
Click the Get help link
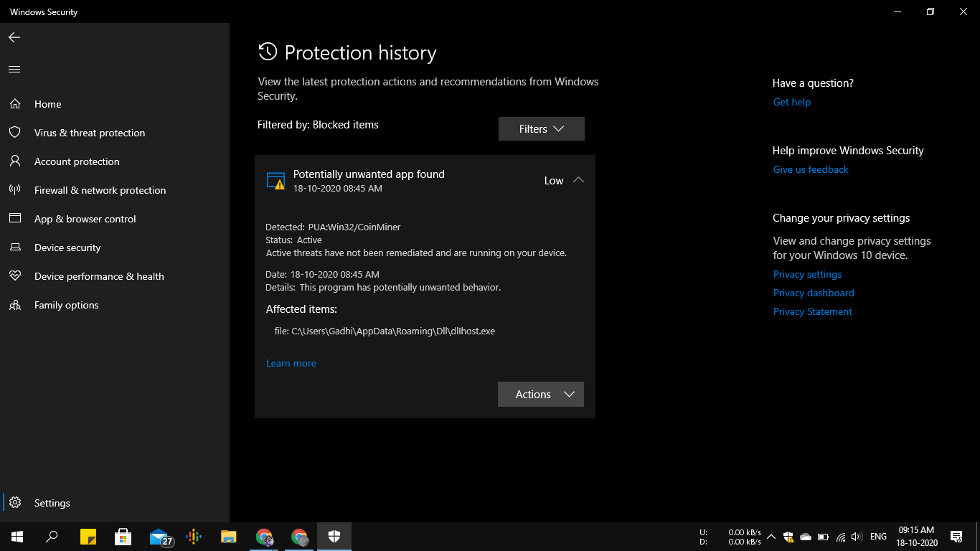click(x=792, y=102)
